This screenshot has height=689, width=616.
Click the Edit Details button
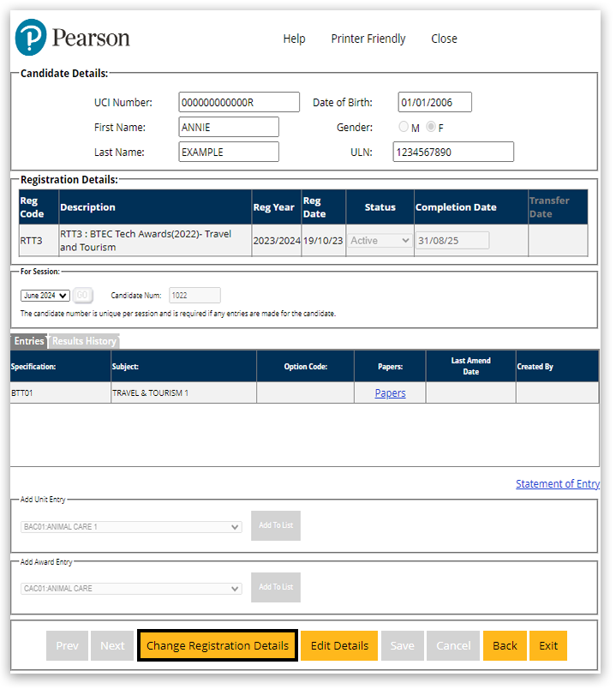339,646
